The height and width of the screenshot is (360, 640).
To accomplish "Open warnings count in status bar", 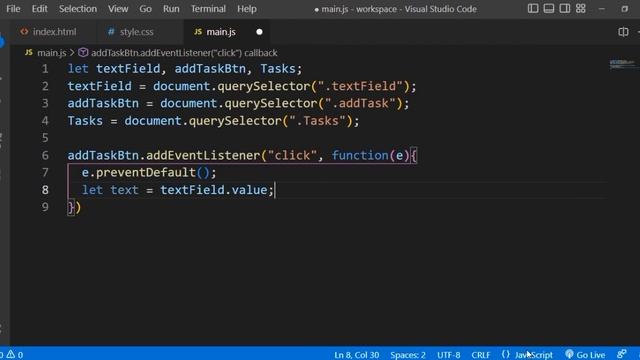I will coord(15,355).
